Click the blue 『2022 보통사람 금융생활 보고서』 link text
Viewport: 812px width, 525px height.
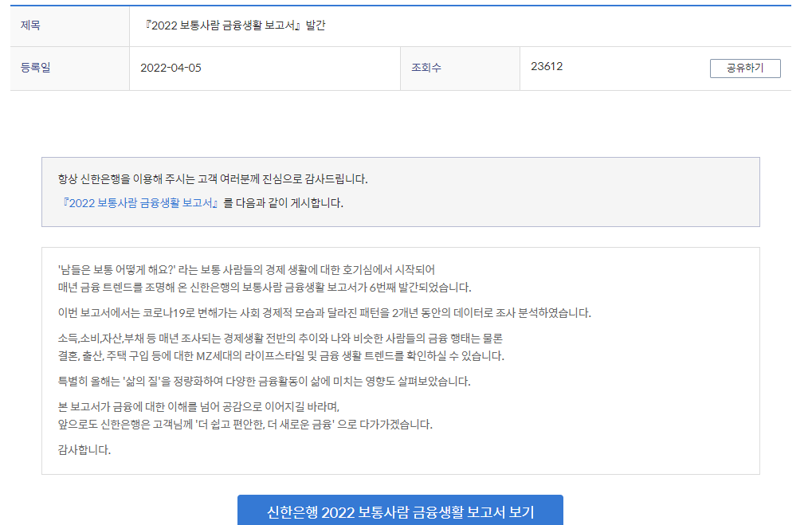coord(139,203)
